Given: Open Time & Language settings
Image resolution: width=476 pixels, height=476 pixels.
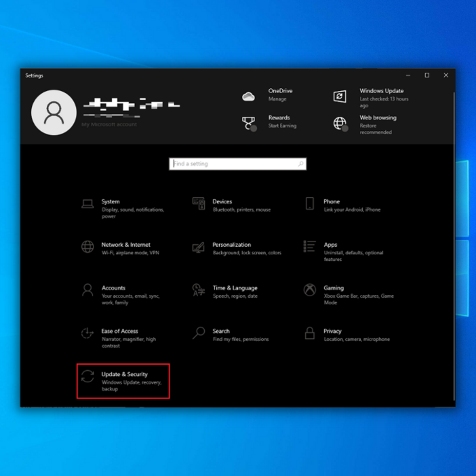Looking at the screenshot, I should coord(235,288).
